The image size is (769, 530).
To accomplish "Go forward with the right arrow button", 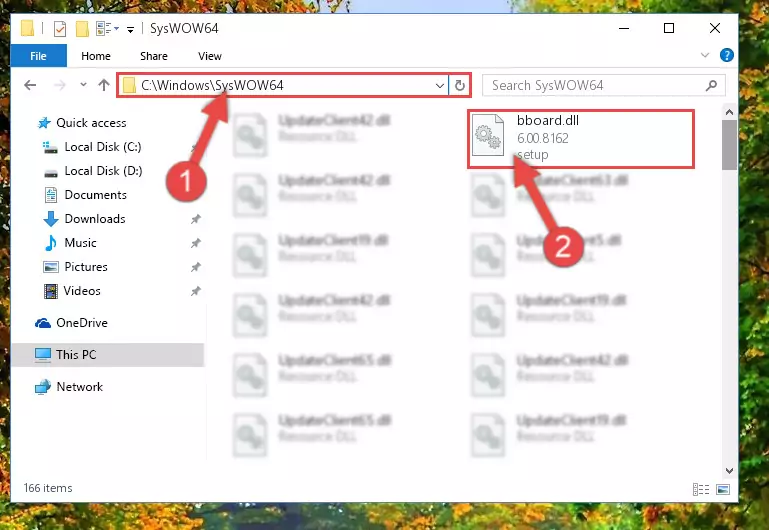I will pos(60,85).
